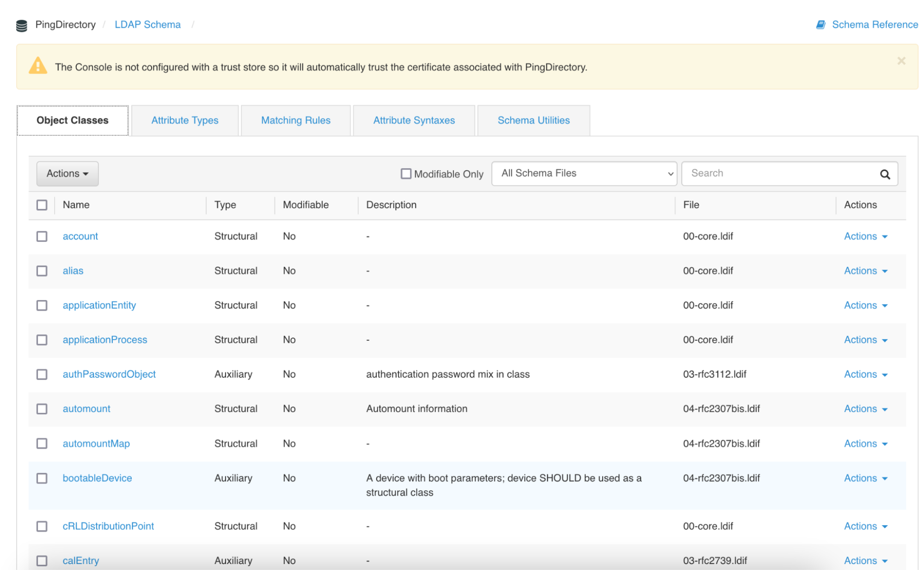Screen dimensions: 924x570
Task: Dismiss the trust store warning banner
Action: coord(901,61)
